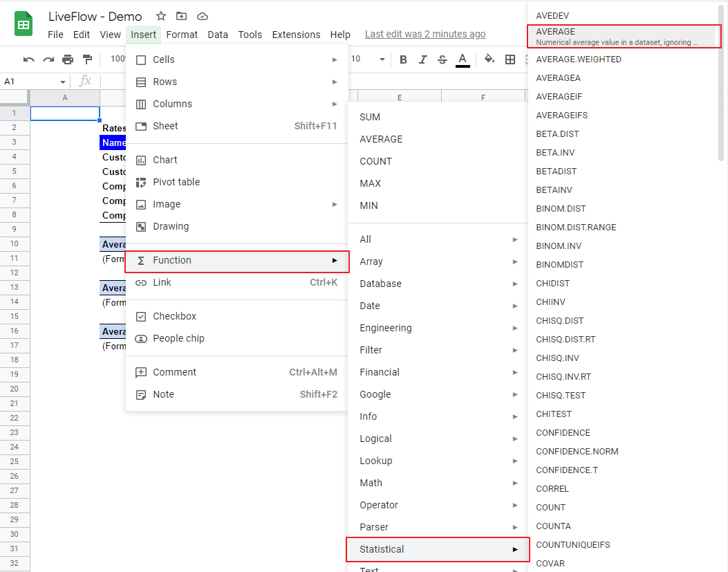This screenshot has width=728, height=572.
Task: Insert Cells from the Insert menu
Action: coord(236,59)
